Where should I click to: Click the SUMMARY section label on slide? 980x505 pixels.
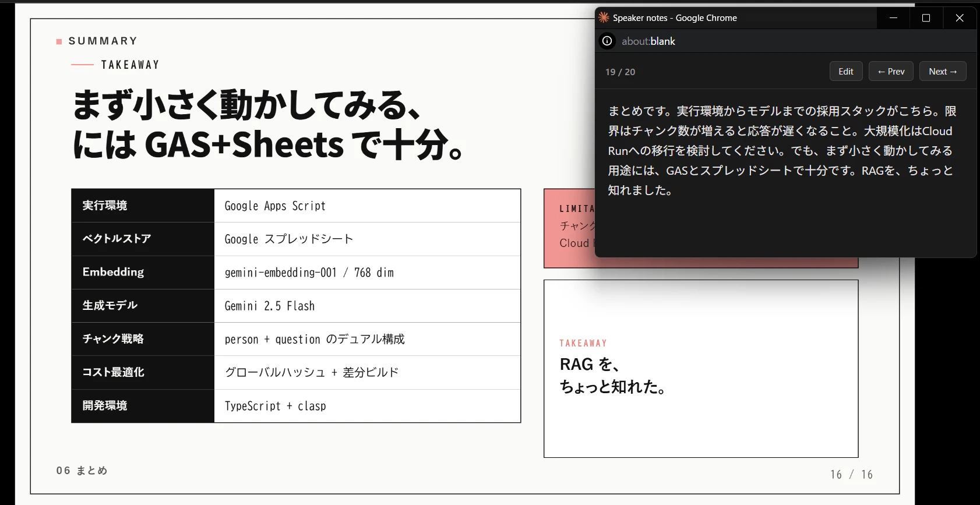tap(103, 41)
